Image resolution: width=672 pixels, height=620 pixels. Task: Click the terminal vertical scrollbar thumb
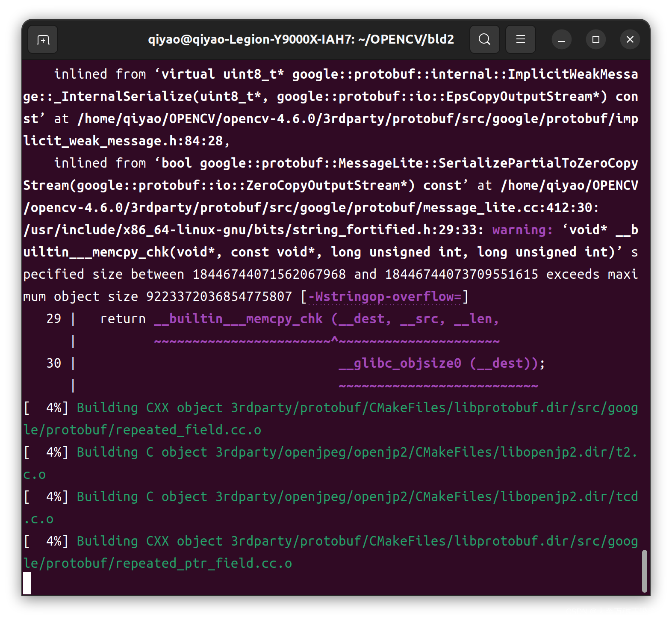(644, 571)
